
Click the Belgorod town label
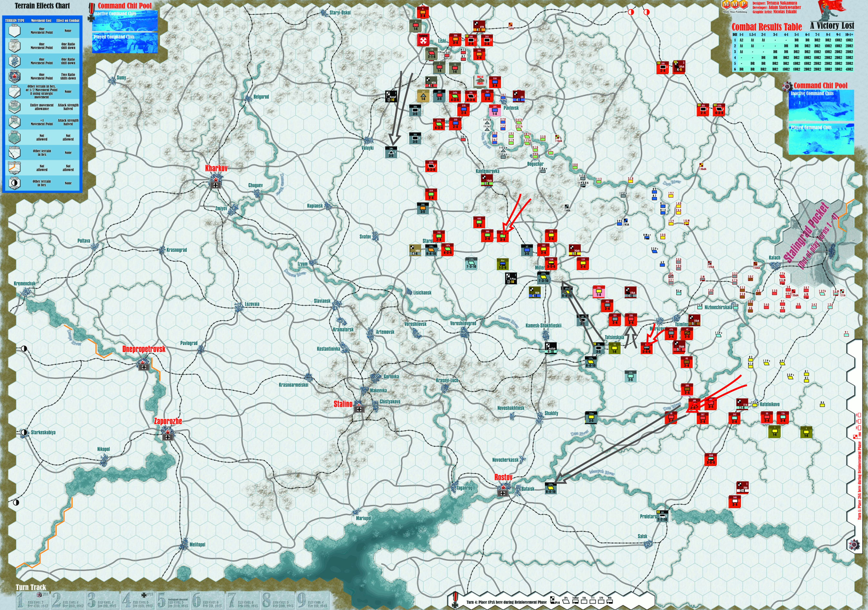pos(261,97)
